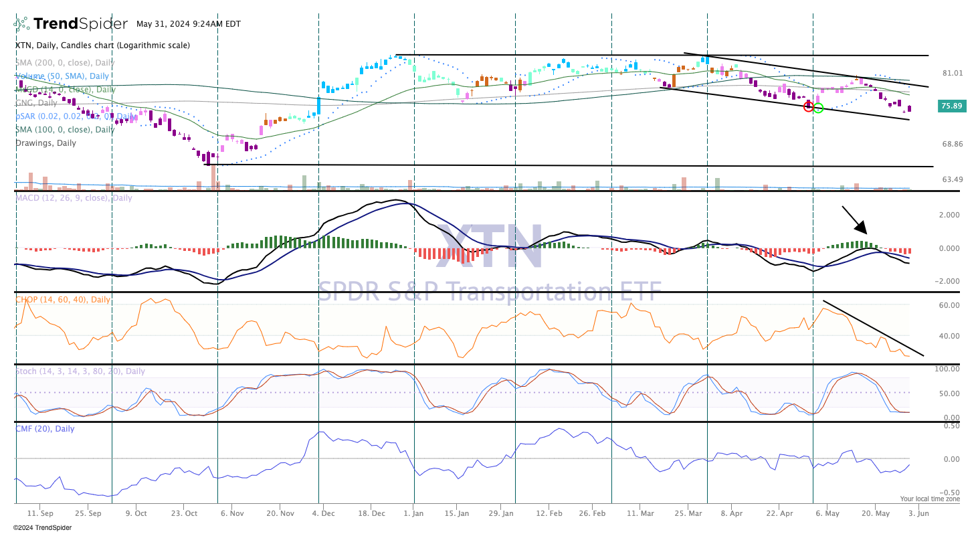This screenshot has width=980, height=534.
Task: Click the ©2024 TrendSpider copyright text
Action: point(42,527)
